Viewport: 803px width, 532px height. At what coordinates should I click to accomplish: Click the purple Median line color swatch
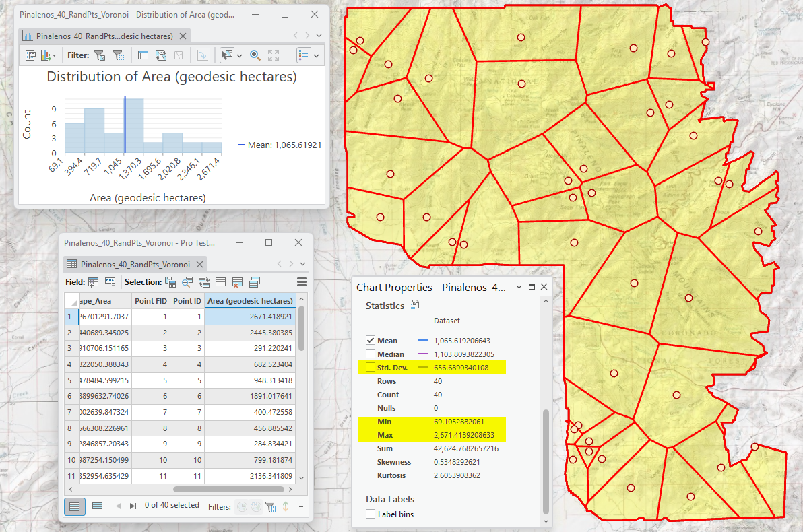423,354
